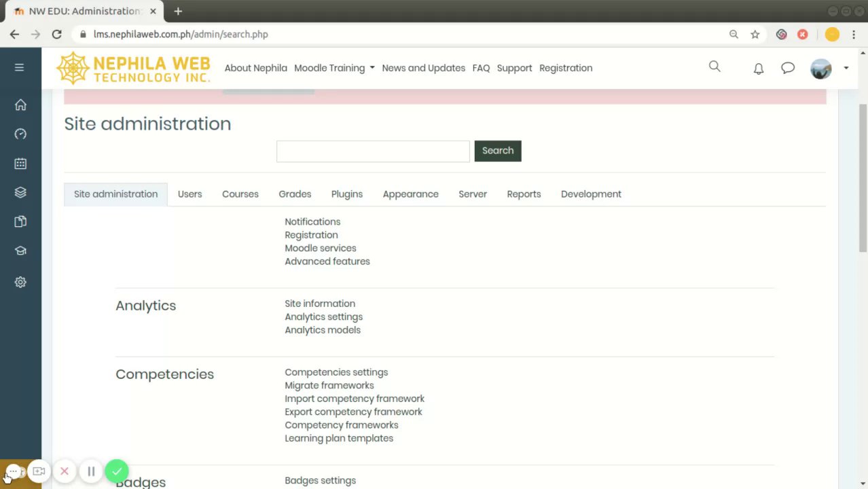Open graduation cap courses icon in sidebar
Screen dimensions: 868x489
coord(20,251)
